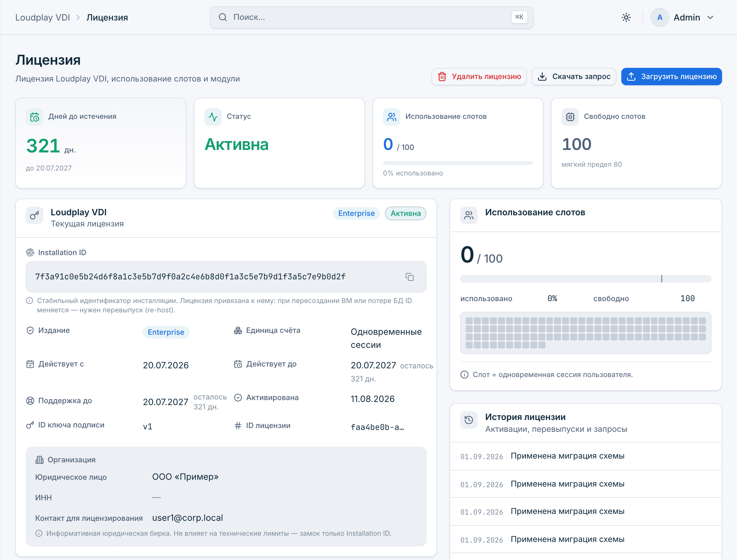Go to Loudplay VDI breadcrumb link
Image resolution: width=737 pixels, height=560 pixels.
(x=42, y=17)
